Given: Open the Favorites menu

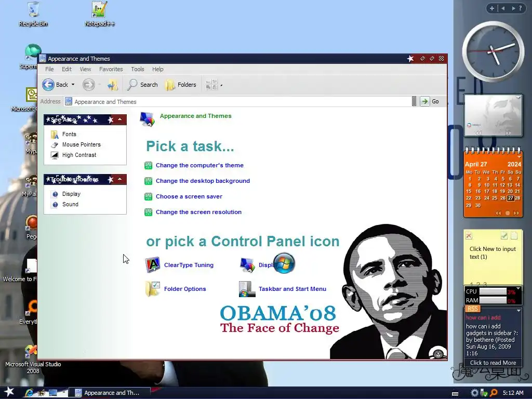Looking at the screenshot, I should pyautogui.click(x=111, y=69).
